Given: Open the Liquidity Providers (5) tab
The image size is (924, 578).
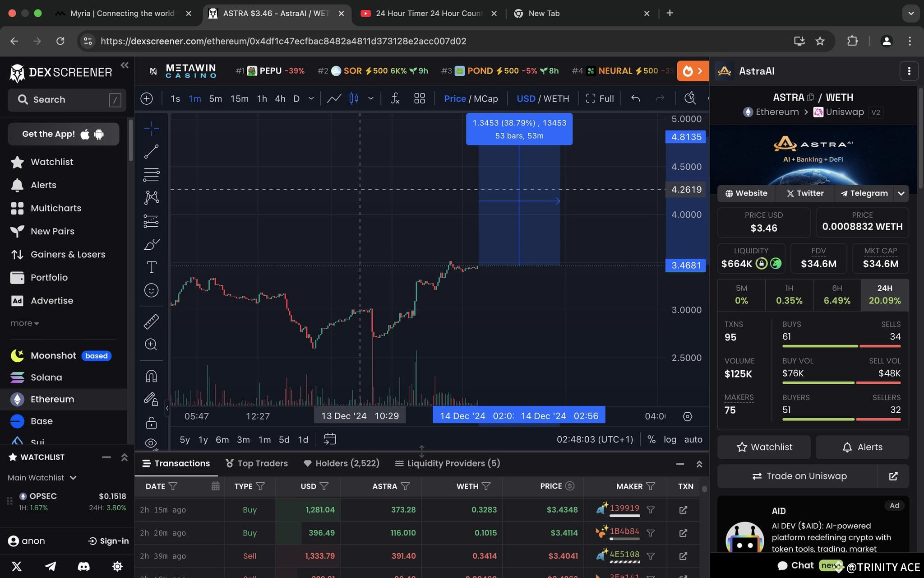Looking at the screenshot, I should click(447, 463).
